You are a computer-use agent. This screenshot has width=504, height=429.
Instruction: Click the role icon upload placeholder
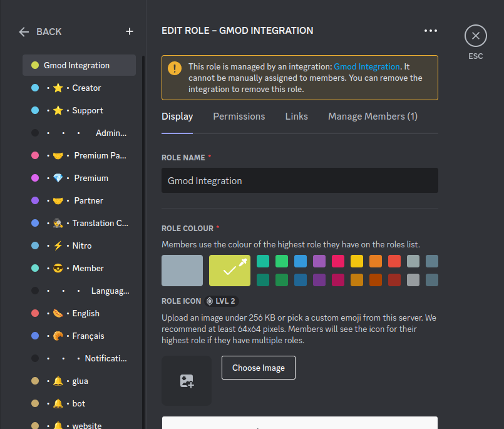(187, 381)
